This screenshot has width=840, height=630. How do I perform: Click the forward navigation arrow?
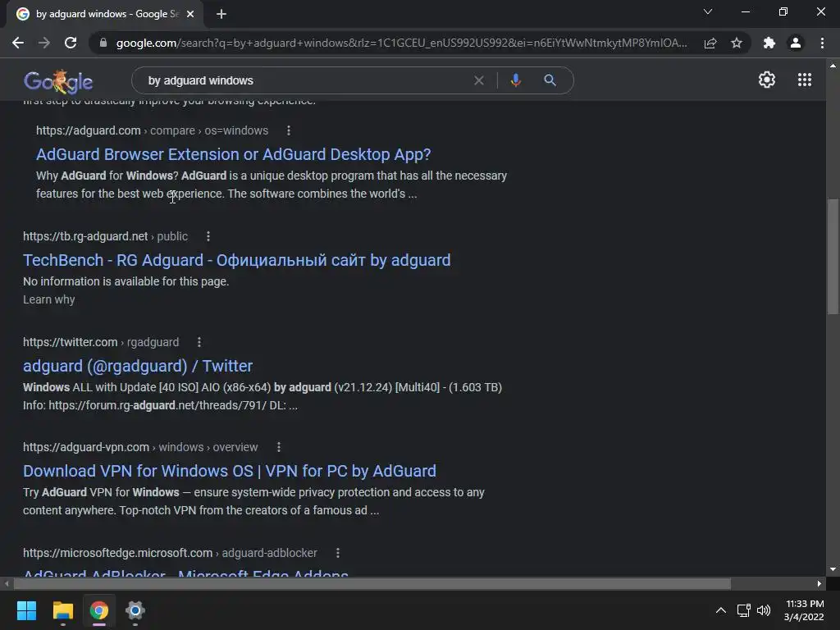tap(44, 43)
